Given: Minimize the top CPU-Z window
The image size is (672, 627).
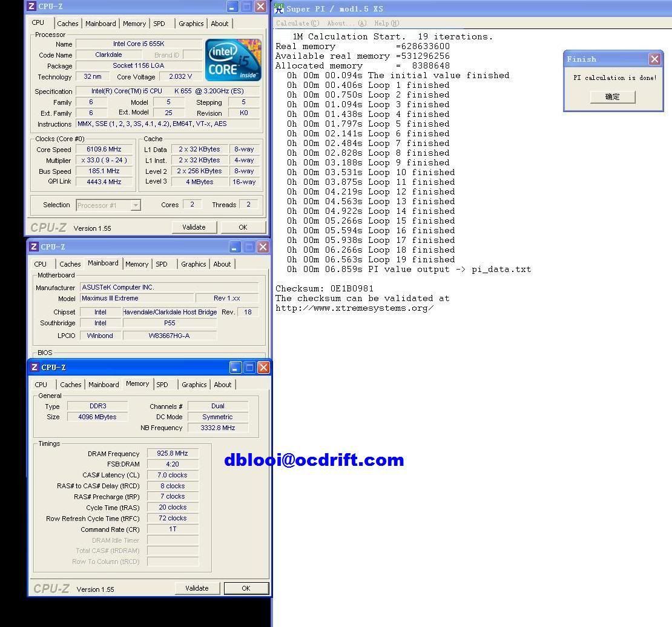Looking at the screenshot, I should coord(232,7).
